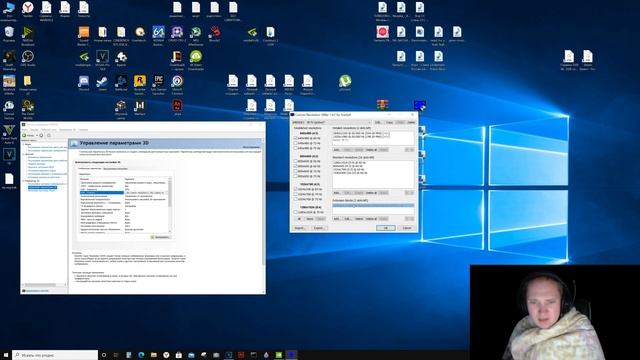The width and height of the screenshot is (640, 360).
Task: Open the Desktop menu in NVIDIA Control Panel
Action: (x=48, y=130)
